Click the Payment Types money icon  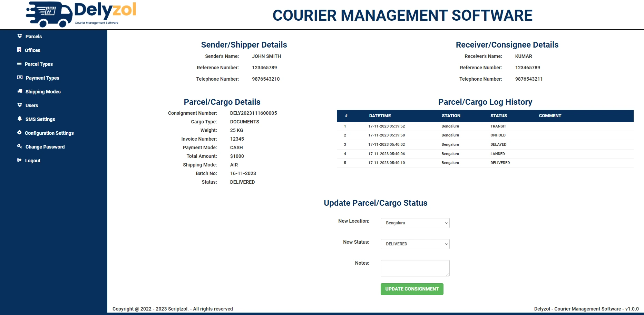tap(20, 78)
